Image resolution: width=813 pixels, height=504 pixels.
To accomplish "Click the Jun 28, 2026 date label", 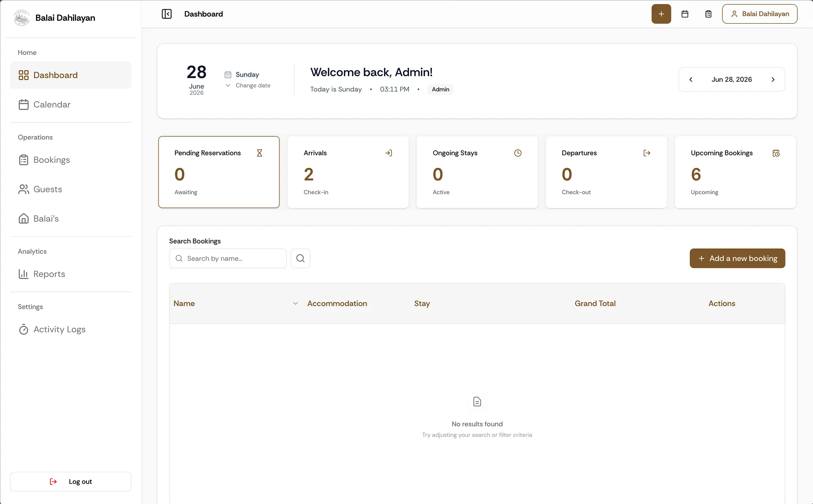I will pos(732,80).
